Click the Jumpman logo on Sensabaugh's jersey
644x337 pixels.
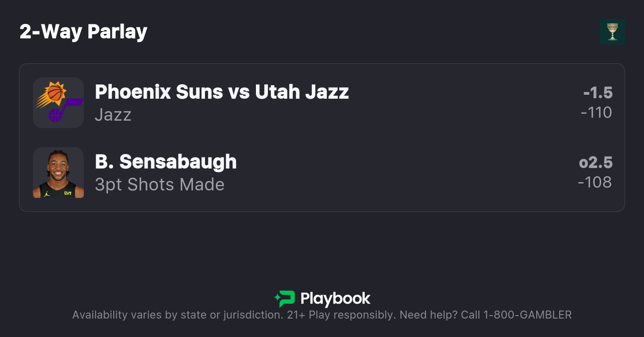[x=47, y=193]
